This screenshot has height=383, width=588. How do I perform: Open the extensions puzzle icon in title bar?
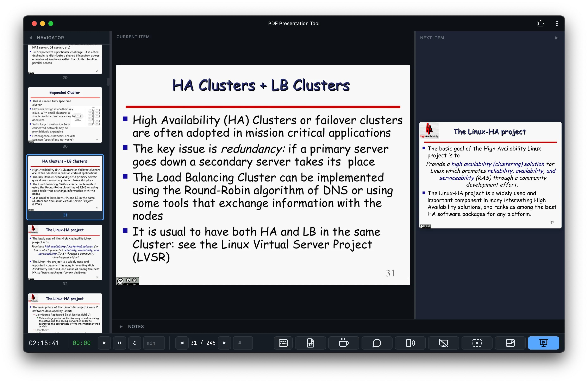540,24
